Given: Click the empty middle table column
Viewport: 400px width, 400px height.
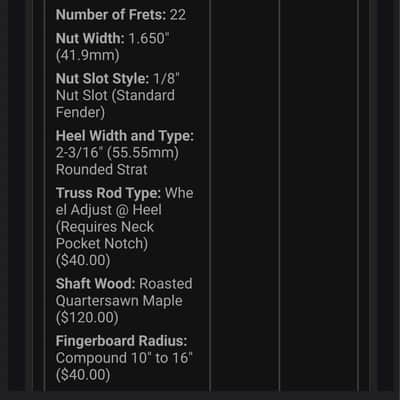Looking at the screenshot, I should tap(245, 196).
